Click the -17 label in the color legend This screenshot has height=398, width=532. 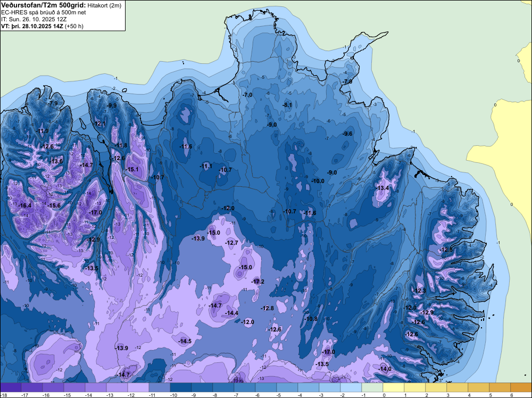point(24,395)
